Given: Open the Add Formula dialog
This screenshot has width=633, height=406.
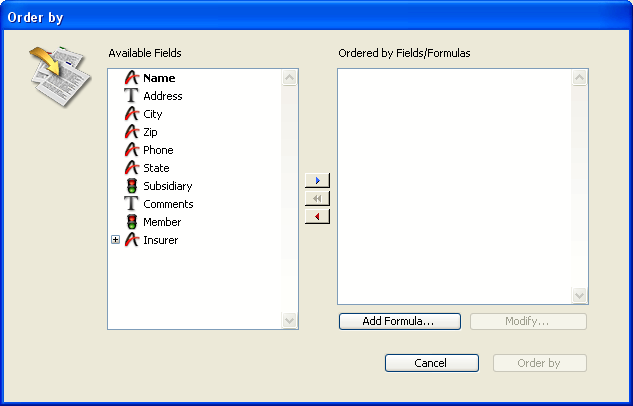Looking at the screenshot, I should click(400, 321).
